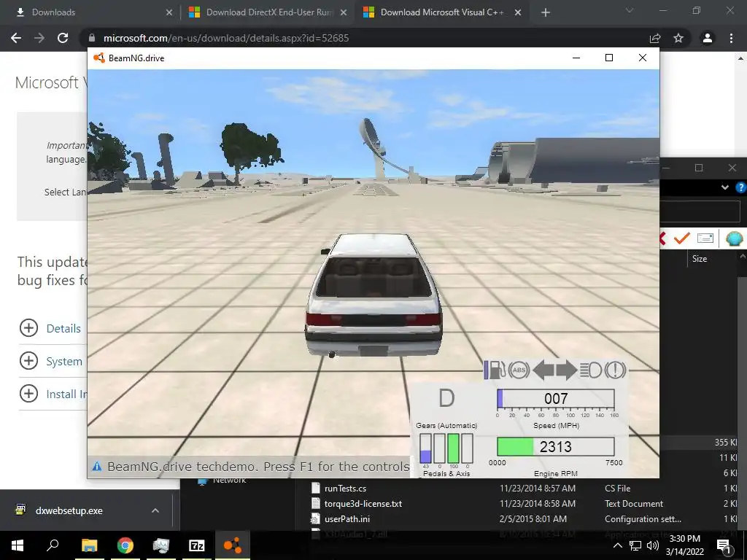Screen dimensions: 747x560
Task: Maximize the BeamNG.drive window
Action: (x=609, y=58)
